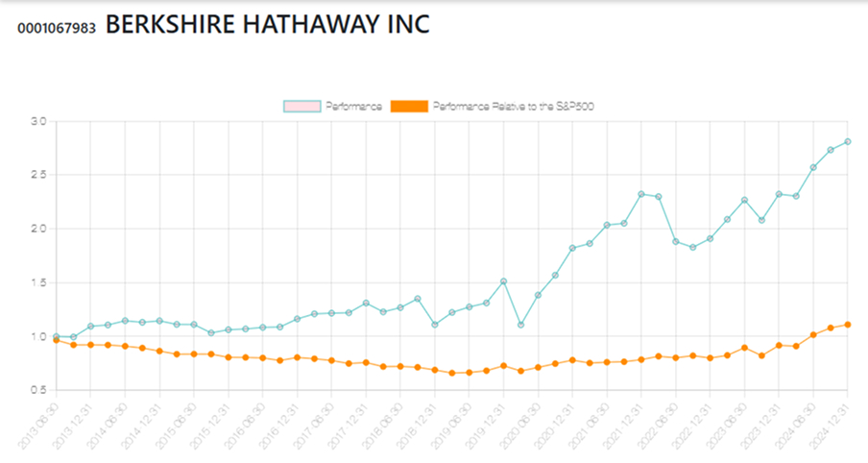Select the orange S&P500-relative point at 2024-06-30

(813, 335)
